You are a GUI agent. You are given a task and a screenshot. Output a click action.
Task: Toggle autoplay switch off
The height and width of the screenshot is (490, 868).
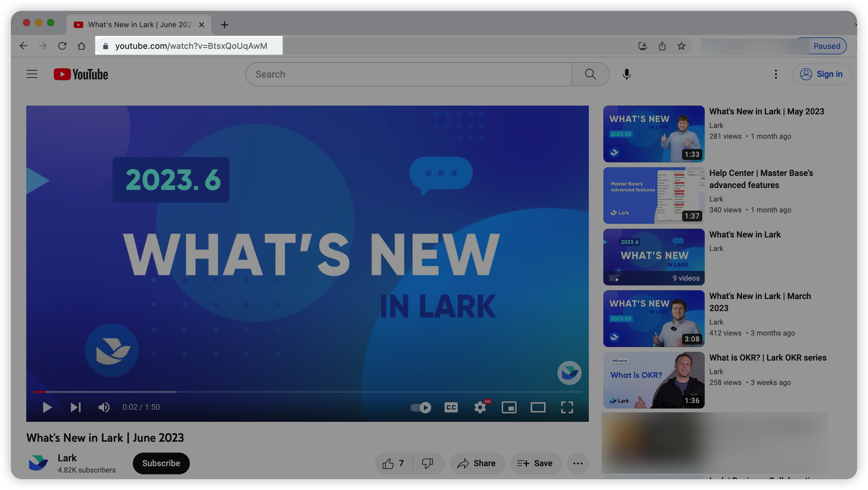coord(421,408)
